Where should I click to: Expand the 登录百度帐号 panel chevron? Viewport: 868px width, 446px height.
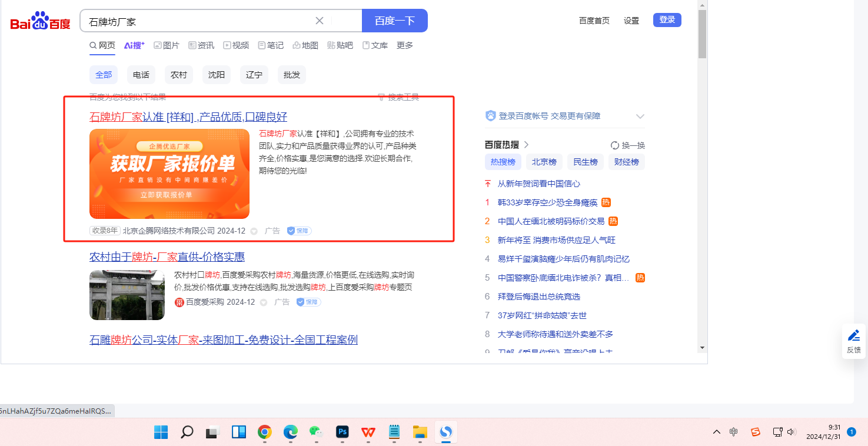pos(640,116)
